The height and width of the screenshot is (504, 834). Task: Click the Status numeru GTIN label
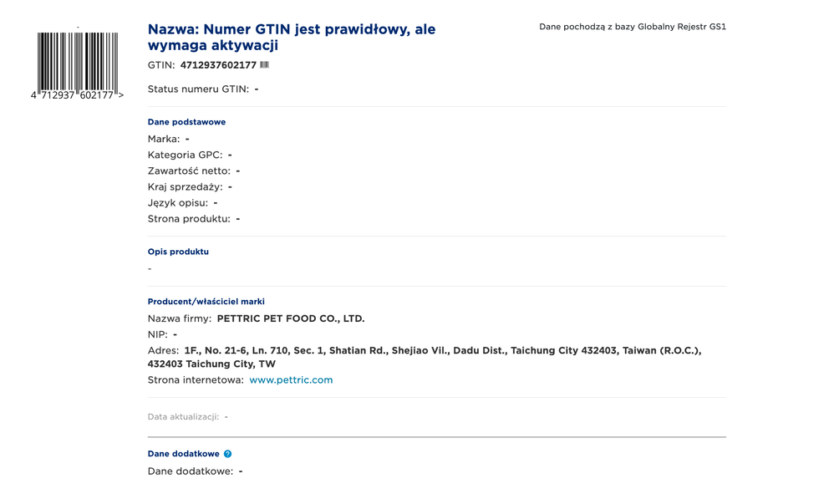[x=198, y=89]
